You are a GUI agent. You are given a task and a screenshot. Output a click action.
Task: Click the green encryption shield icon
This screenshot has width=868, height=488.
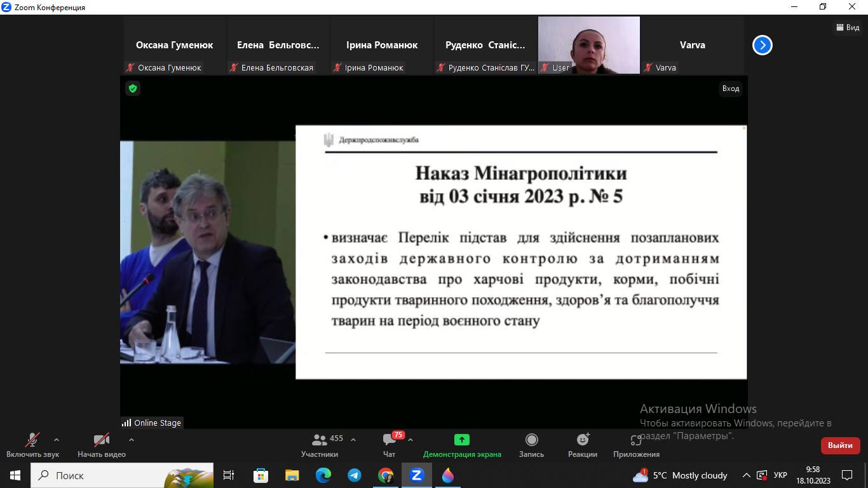(x=133, y=88)
